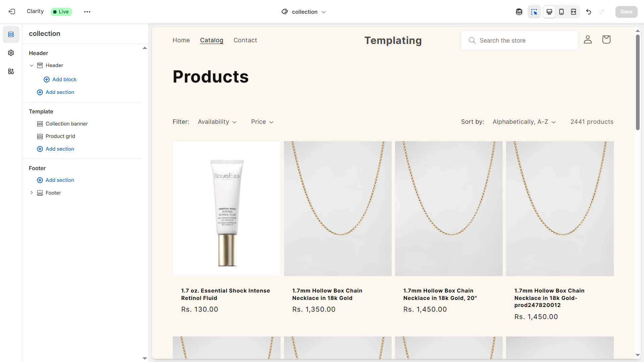
Task: Click the Products page heading
Action: click(211, 76)
